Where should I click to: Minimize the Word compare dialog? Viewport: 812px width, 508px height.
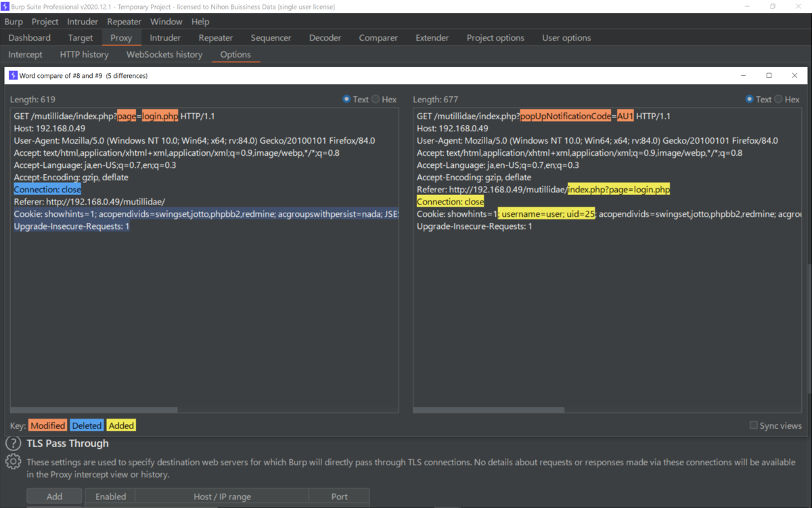743,75
